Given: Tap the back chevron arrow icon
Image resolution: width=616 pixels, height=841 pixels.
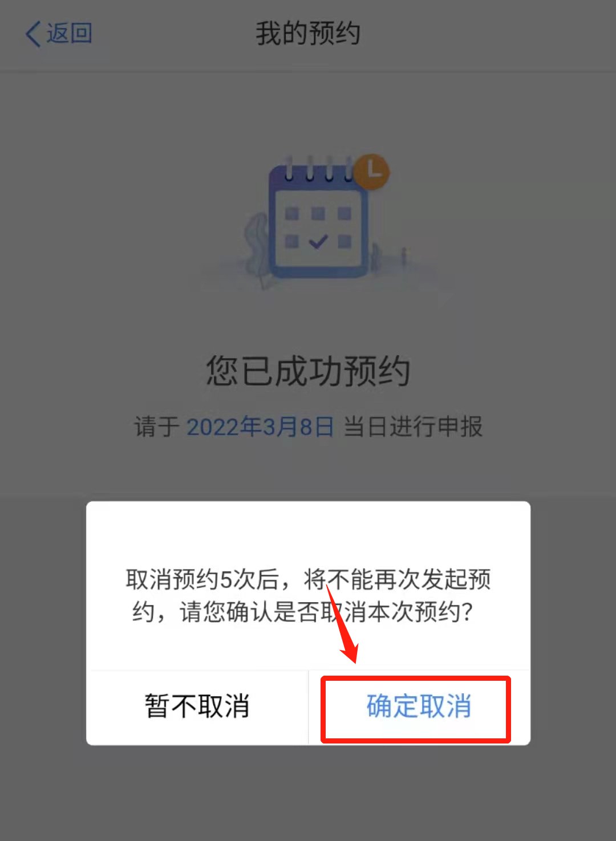Looking at the screenshot, I should tap(33, 34).
